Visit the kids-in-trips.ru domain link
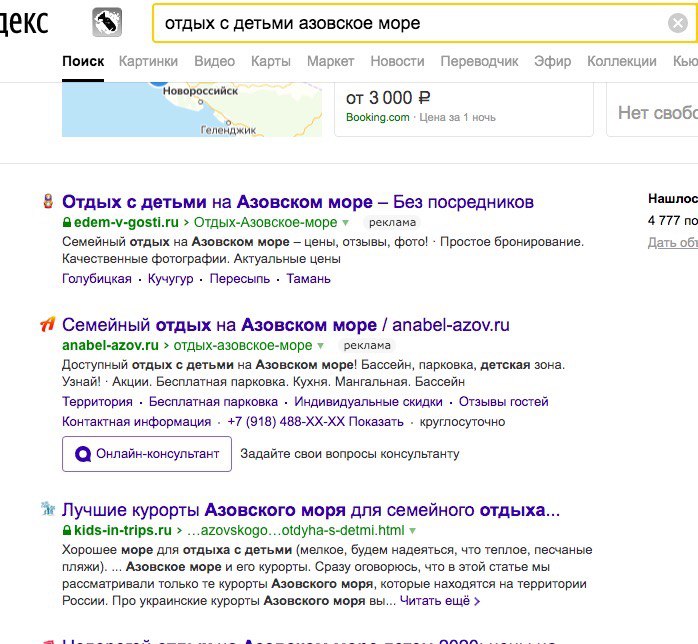Image resolution: width=698 pixels, height=644 pixels. (123, 530)
